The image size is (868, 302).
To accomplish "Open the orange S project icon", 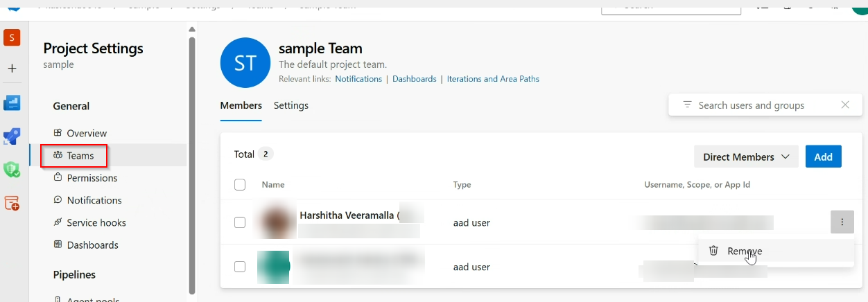I will 12,37.
